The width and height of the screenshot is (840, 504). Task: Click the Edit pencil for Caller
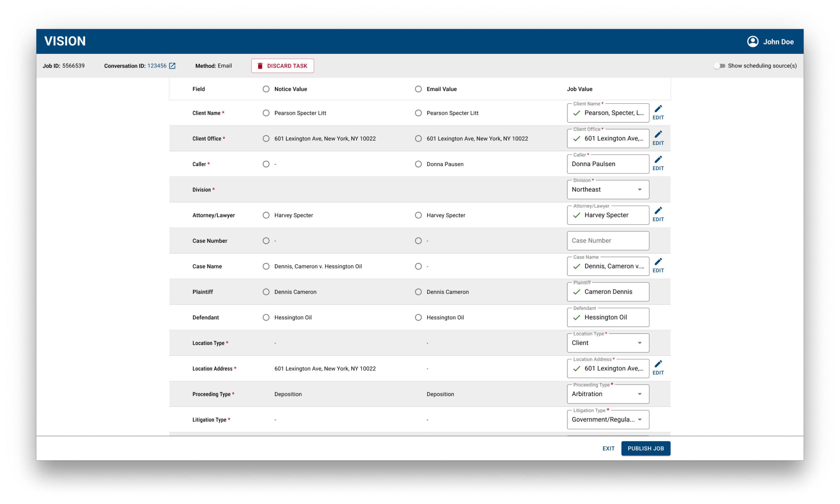658,163
